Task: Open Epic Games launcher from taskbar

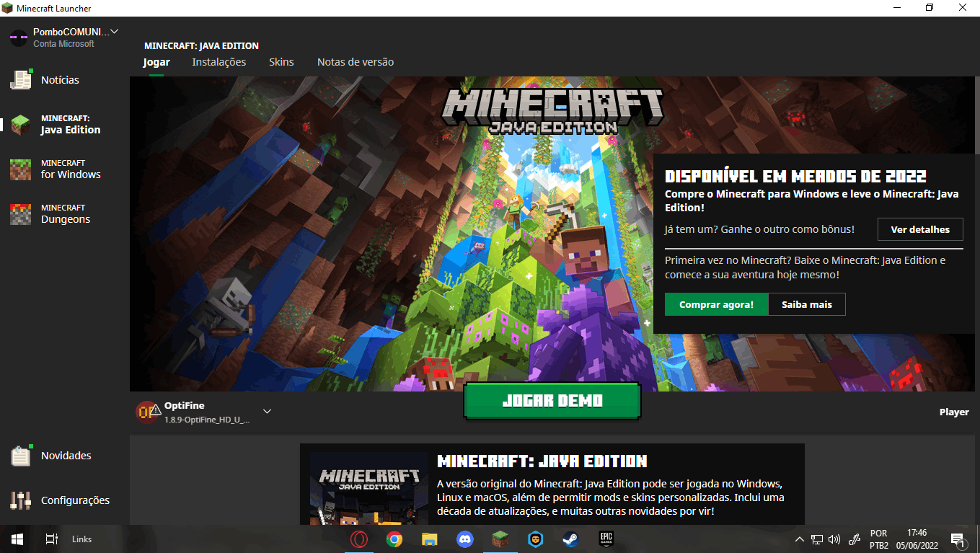Action: click(606, 539)
